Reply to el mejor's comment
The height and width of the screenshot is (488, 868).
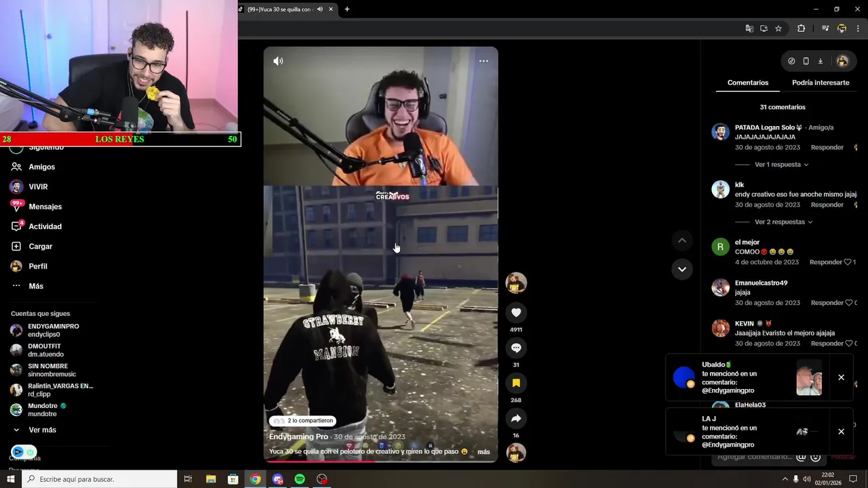825,262
